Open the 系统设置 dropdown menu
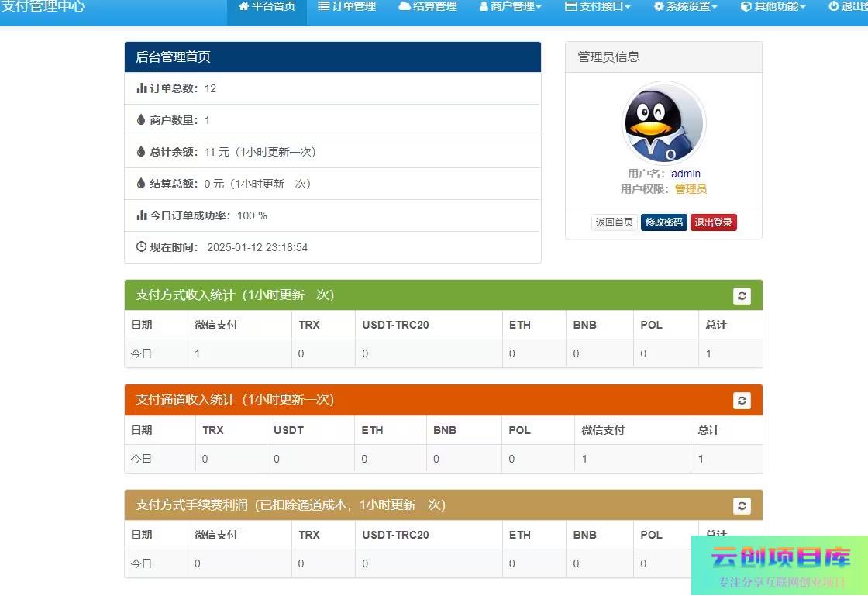Image resolution: width=868 pixels, height=596 pixels. [685, 7]
